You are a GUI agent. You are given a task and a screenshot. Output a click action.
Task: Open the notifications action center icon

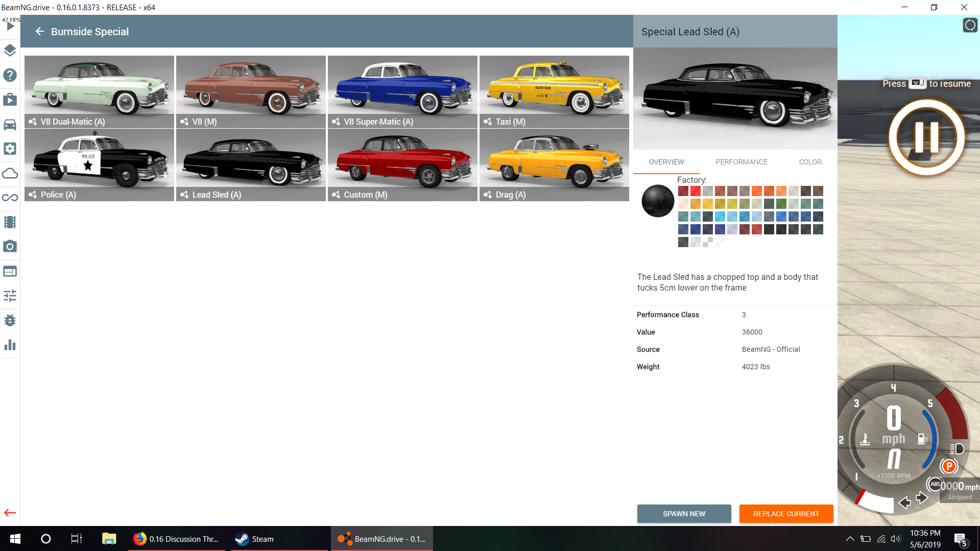(961, 539)
